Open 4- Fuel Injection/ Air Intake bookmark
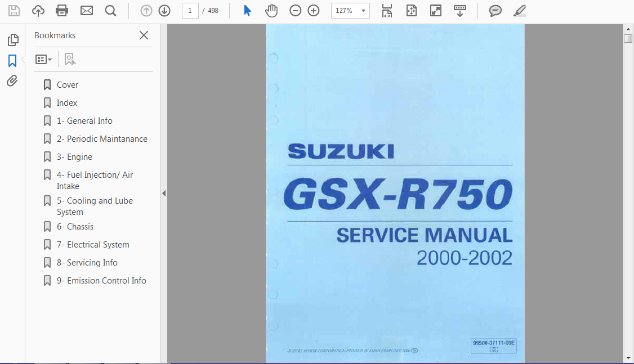This screenshot has width=634, height=364. pos(95,181)
